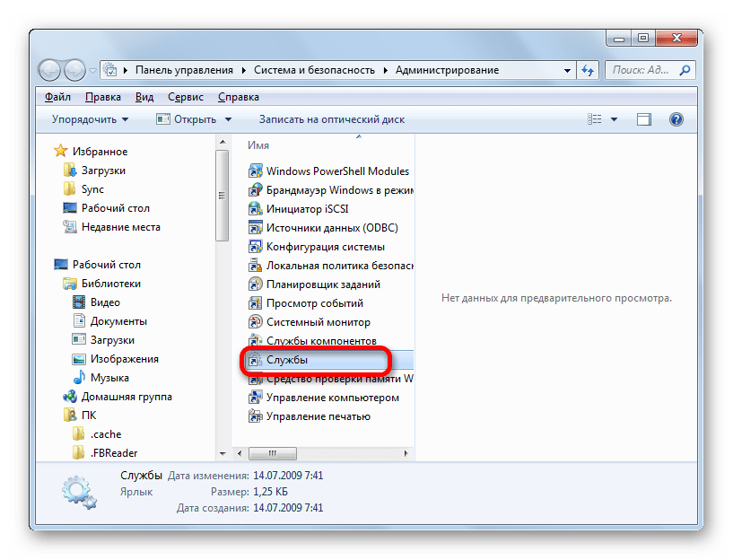The image size is (733, 560).
Task: Click the Планировщик заданий icon
Action: 255,284
